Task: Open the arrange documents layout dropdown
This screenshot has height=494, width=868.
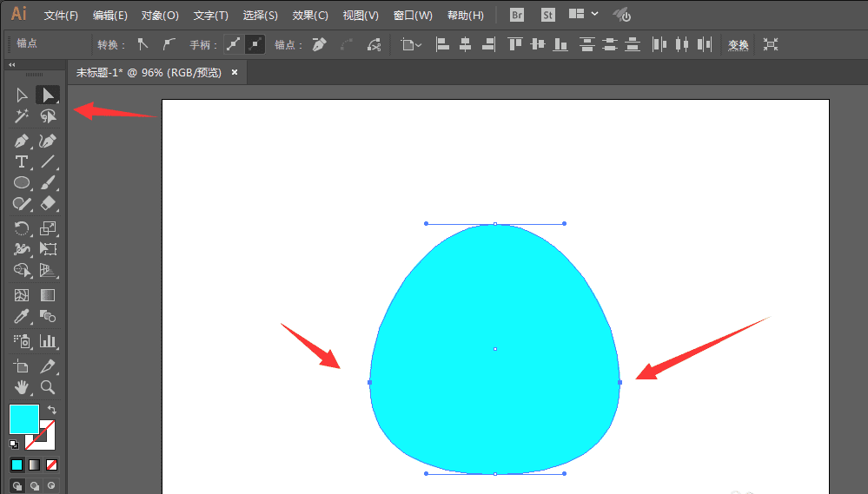Action: [583, 14]
